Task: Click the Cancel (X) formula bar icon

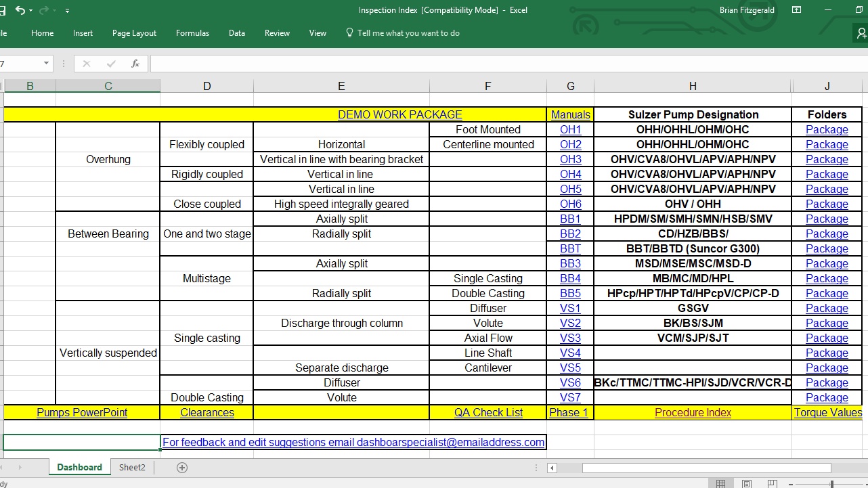Action: (86, 64)
